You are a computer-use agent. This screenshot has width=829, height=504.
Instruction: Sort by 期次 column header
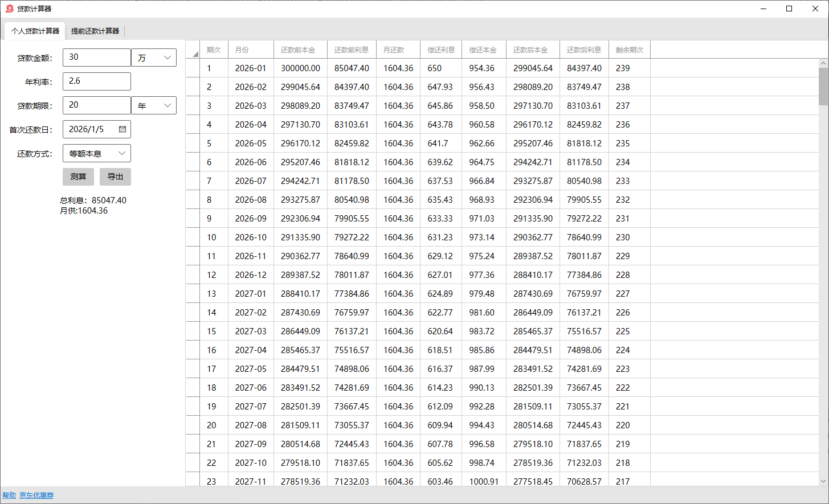coord(214,50)
